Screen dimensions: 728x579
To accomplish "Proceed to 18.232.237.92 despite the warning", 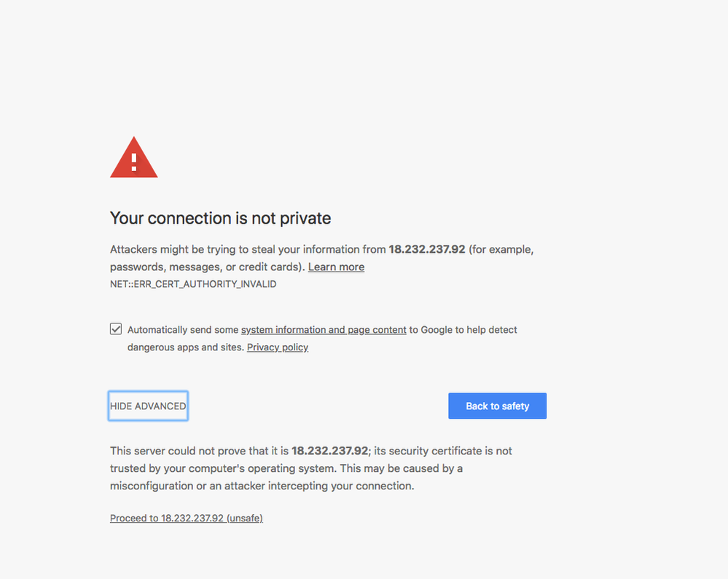I will coord(186,518).
